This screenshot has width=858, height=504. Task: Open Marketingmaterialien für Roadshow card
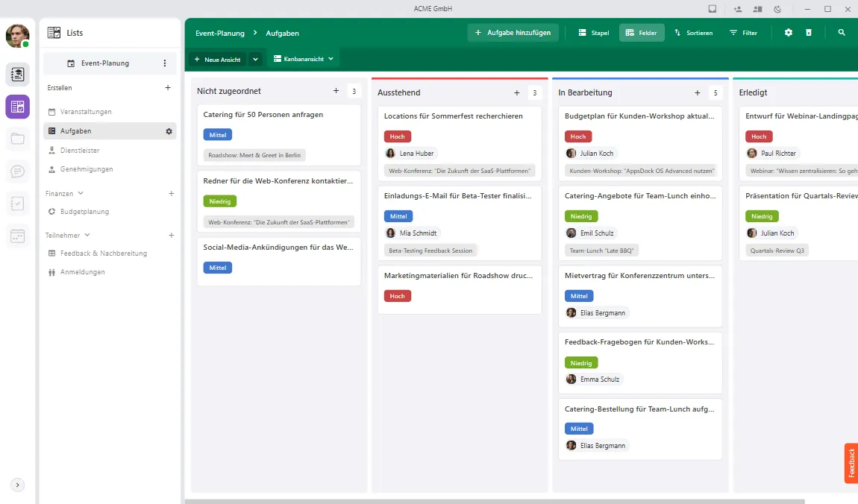[460, 290]
